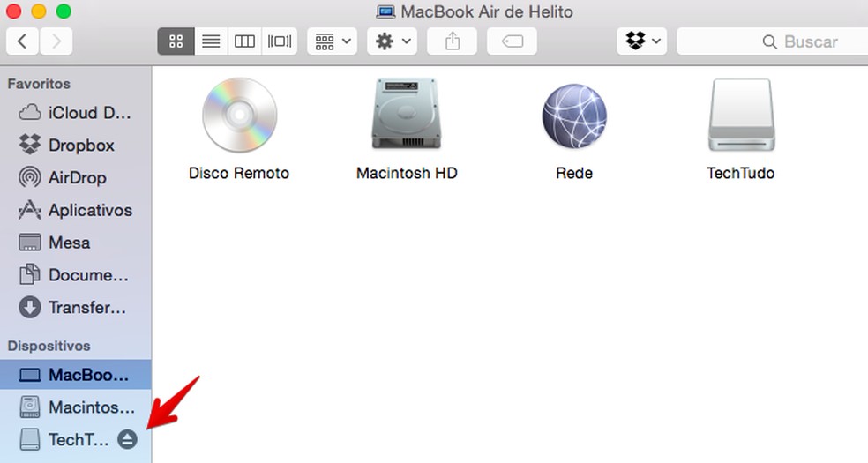Open the item arrangement dropdown
Viewport: 868px width, 463px height.
tap(332, 41)
